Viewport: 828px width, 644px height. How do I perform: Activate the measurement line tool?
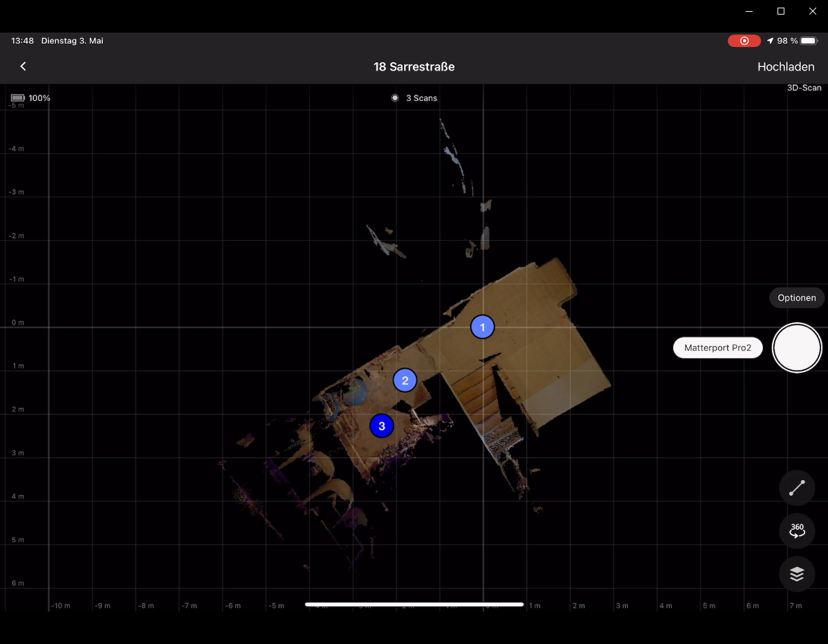click(x=796, y=488)
